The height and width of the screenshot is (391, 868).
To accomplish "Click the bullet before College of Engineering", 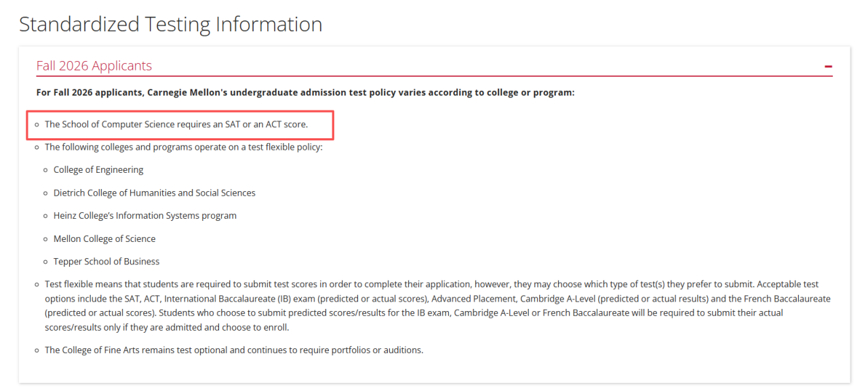I will pyautogui.click(x=46, y=170).
